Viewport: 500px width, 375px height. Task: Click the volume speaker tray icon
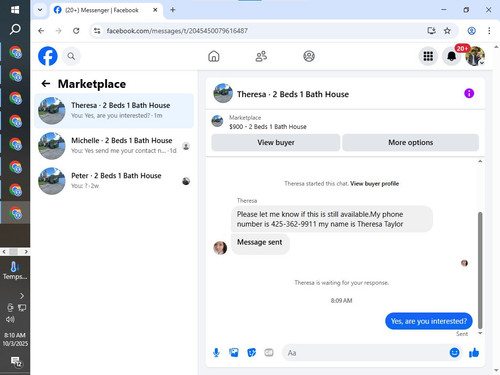pyautogui.click(x=10, y=319)
